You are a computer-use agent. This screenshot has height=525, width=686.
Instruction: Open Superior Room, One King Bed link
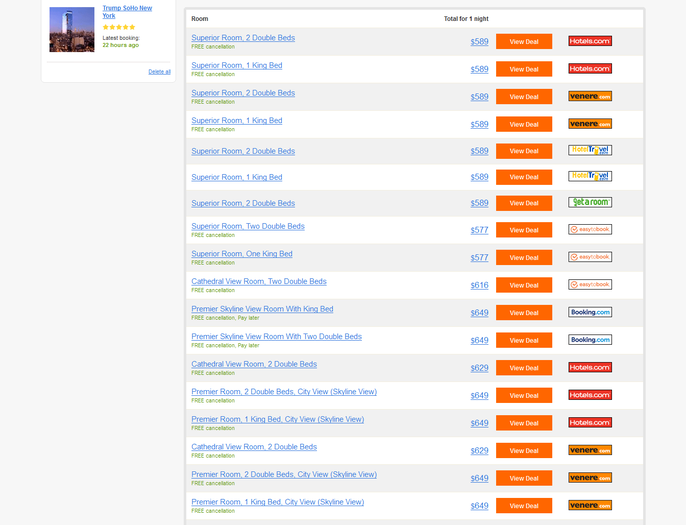pos(242,254)
